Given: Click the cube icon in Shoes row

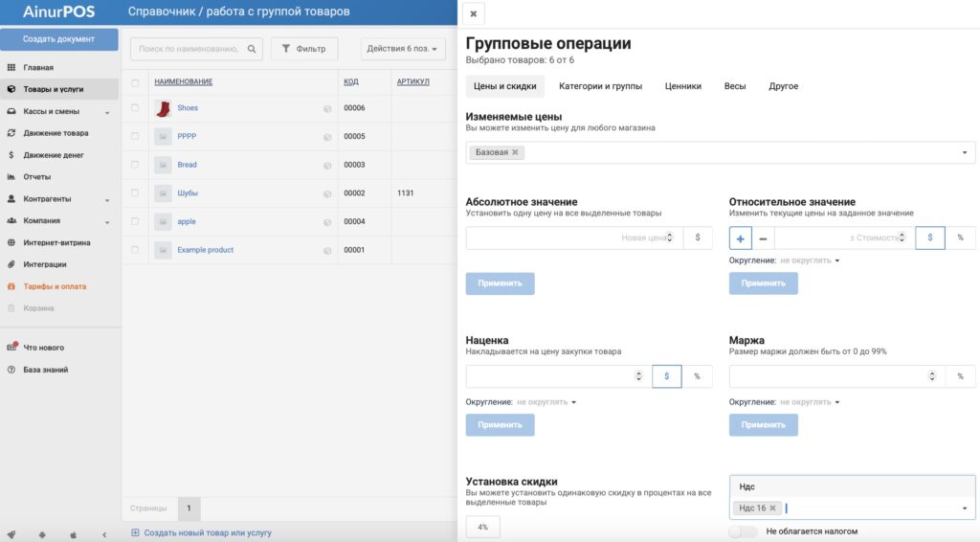Looking at the screenshot, I should 326,109.
